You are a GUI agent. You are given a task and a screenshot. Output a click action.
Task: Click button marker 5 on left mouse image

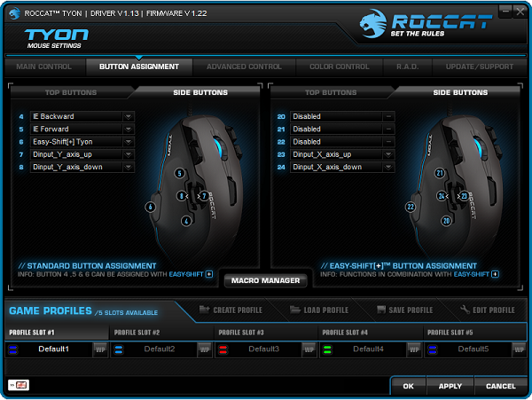[179, 174]
